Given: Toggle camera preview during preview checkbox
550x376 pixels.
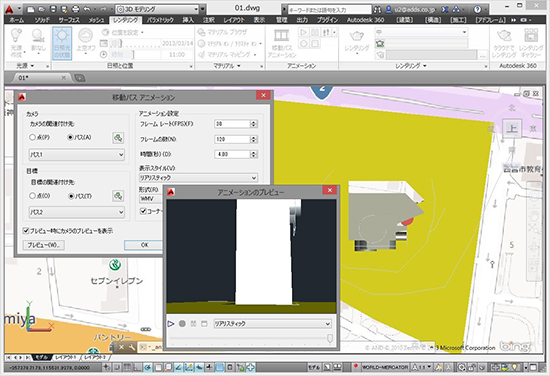Looking at the screenshot, I should coord(26,230).
